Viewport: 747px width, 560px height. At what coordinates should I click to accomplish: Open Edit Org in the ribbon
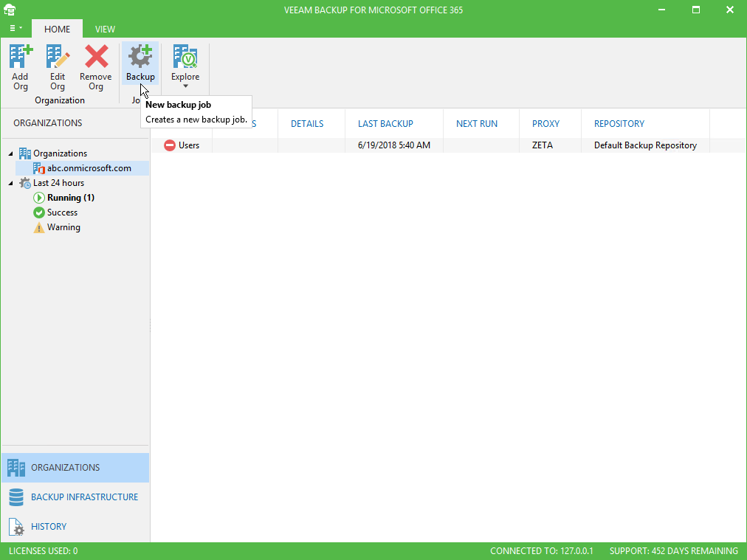coord(58,67)
